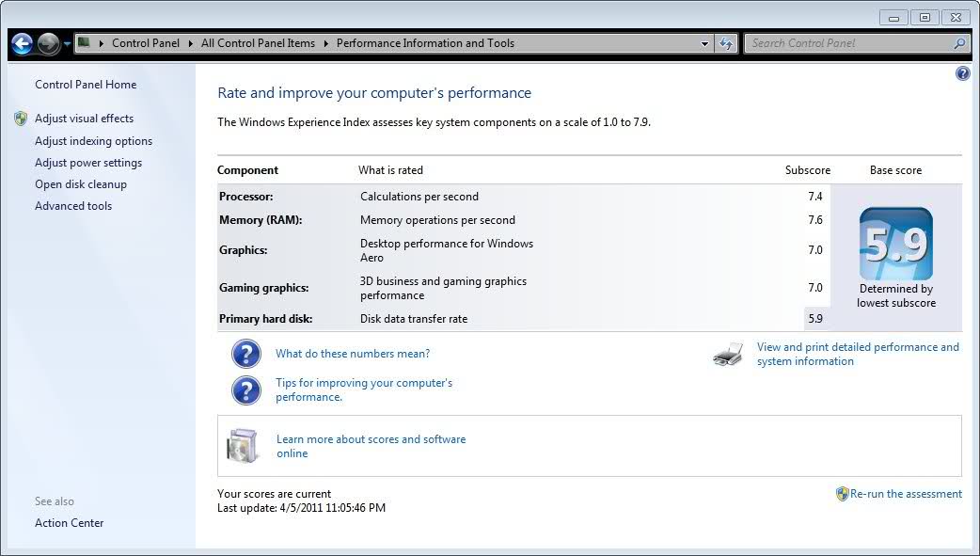View and print detailed performance information

[858, 354]
